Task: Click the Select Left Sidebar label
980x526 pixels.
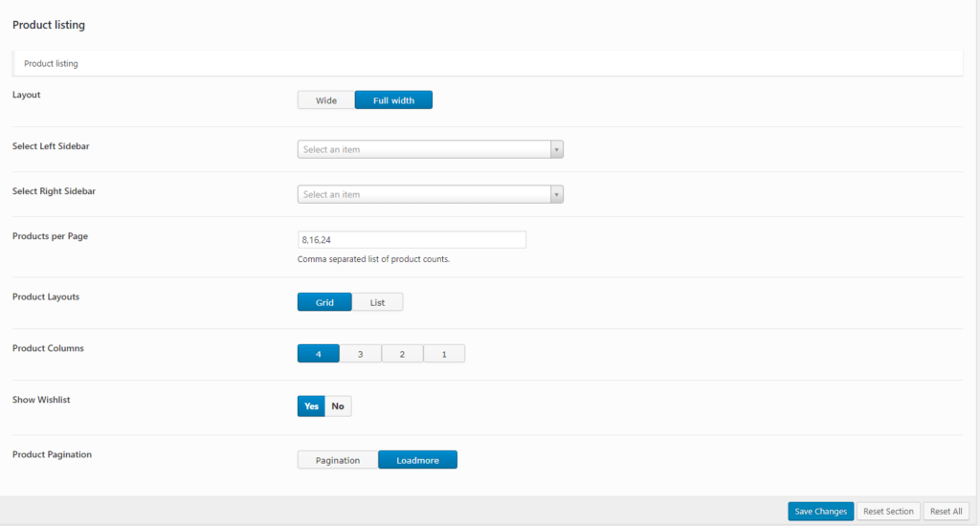Action: pyautogui.click(x=51, y=145)
